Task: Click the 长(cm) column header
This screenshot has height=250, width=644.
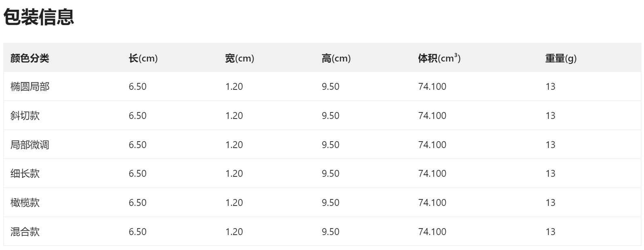Action: pos(143,58)
